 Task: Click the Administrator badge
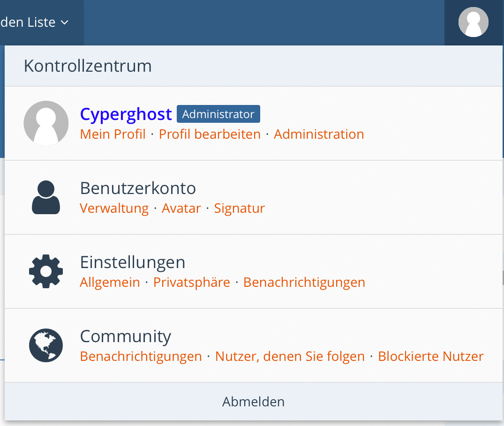pyautogui.click(x=218, y=114)
